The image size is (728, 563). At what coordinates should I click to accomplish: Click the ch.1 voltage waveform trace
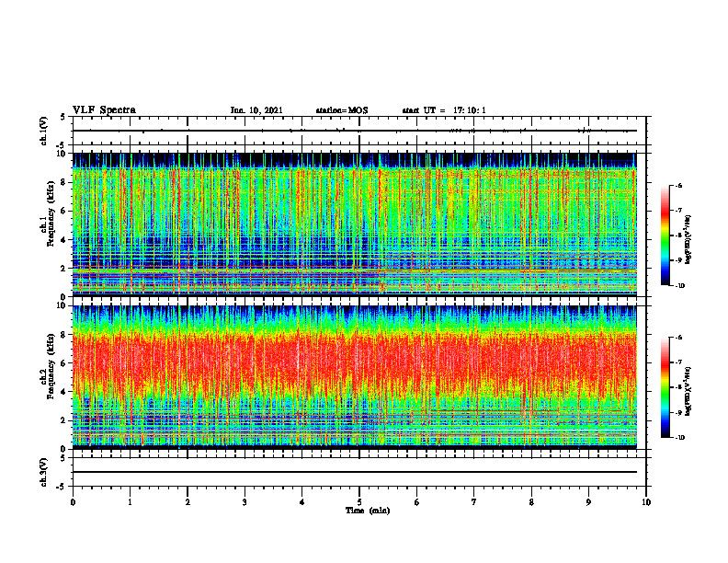click(355, 131)
